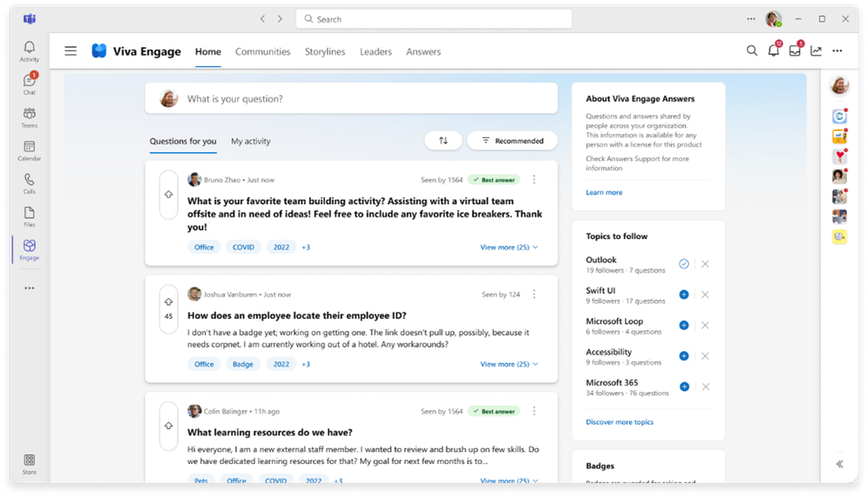Open more options on Colin Balinger's post
Viewport: 868px width, 497px height.
(534, 411)
